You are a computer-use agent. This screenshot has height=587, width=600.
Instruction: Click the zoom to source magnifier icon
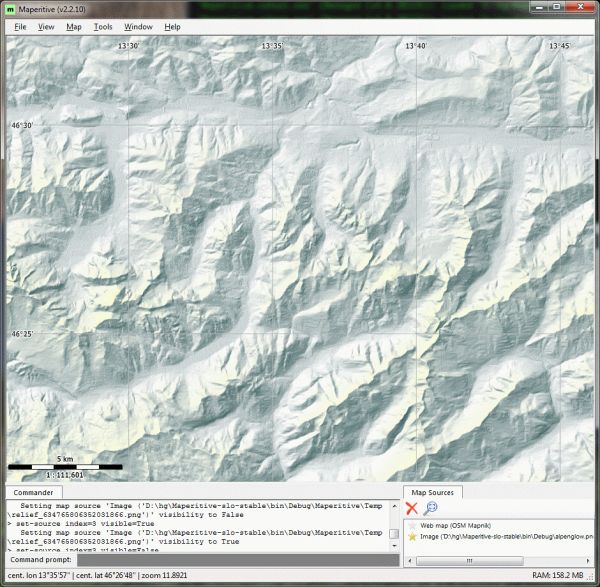(430, 508)
